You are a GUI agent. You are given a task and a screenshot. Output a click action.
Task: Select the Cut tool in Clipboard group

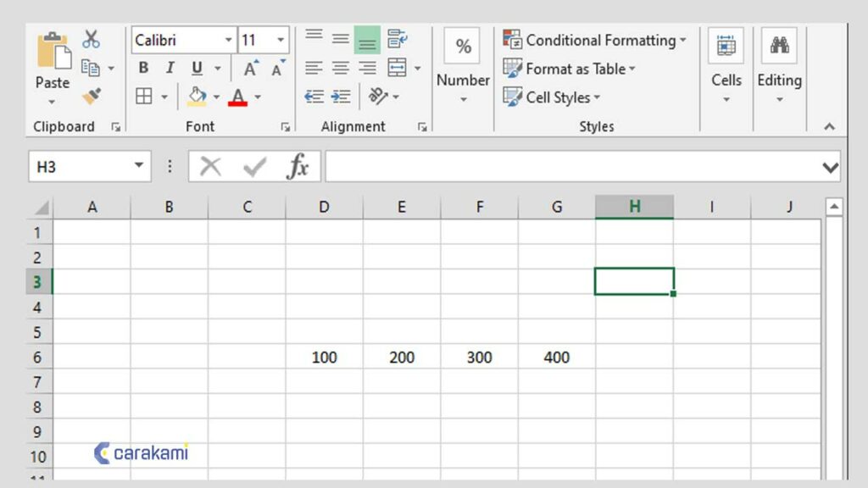pyautogui.click(x=92, y=38)
